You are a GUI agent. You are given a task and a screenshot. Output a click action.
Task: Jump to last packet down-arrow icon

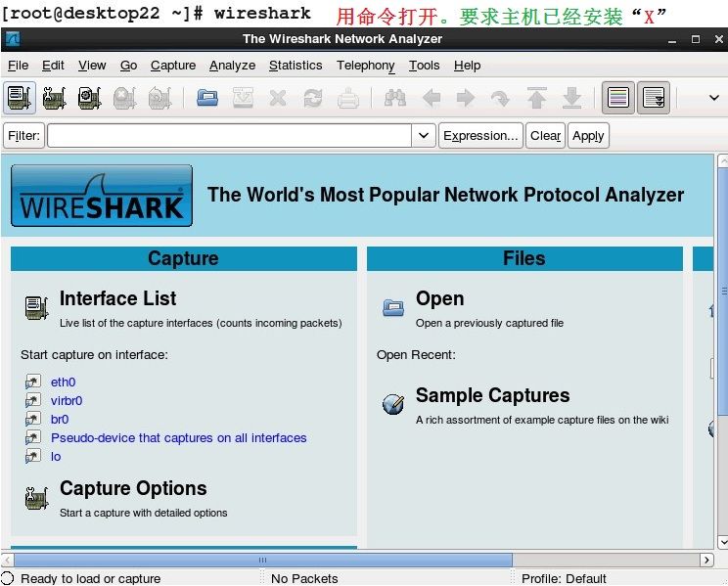point(571,98)
